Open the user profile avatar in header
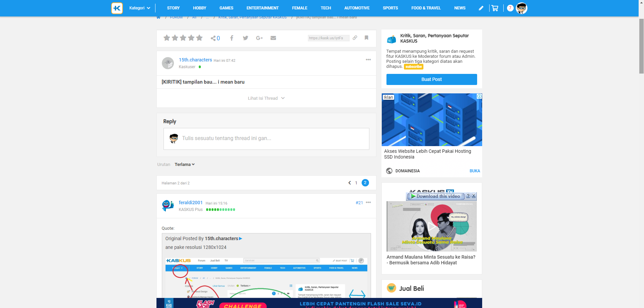Screen dimensions: 644x308 pos(521,8)
